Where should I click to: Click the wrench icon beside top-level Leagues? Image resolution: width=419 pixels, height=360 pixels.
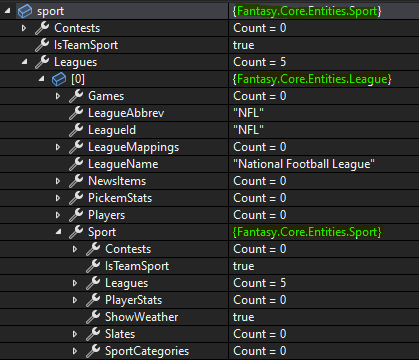(x=42, y=62)
